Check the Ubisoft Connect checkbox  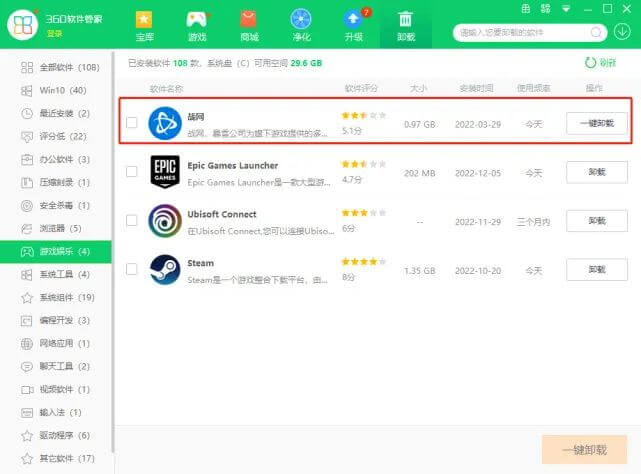tap(132, 220)
